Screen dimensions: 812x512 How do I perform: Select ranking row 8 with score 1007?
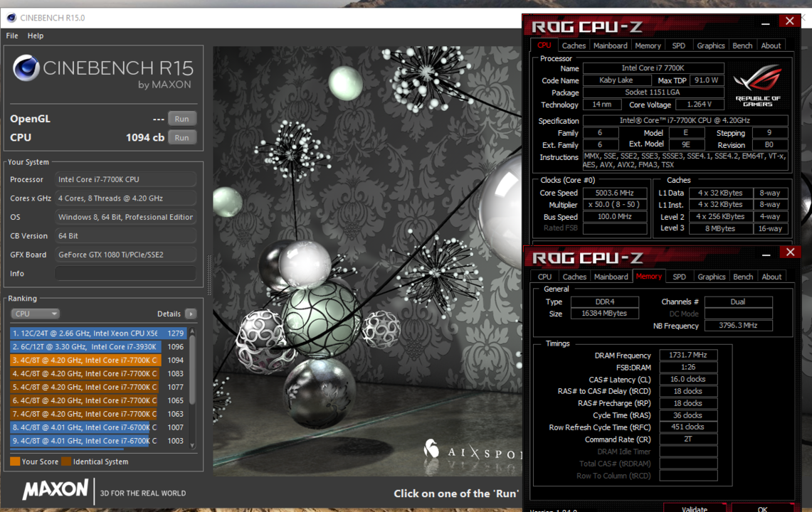(98, 427)
